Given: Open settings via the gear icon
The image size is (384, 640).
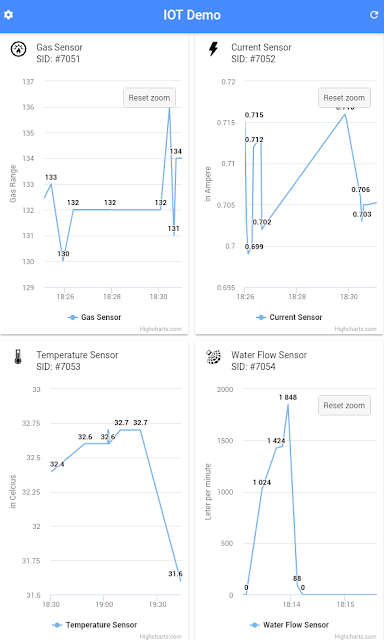Looking at the screenshot, I should click(9, 15).
